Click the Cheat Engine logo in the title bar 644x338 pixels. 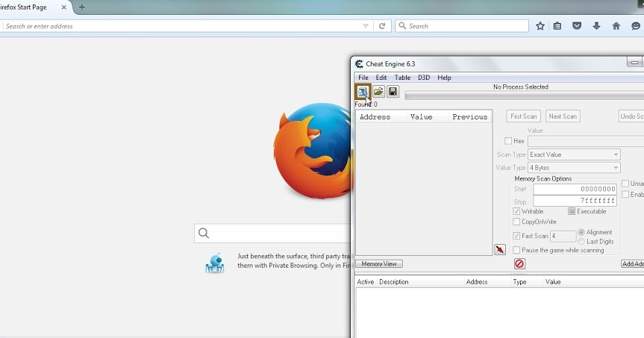359,63
